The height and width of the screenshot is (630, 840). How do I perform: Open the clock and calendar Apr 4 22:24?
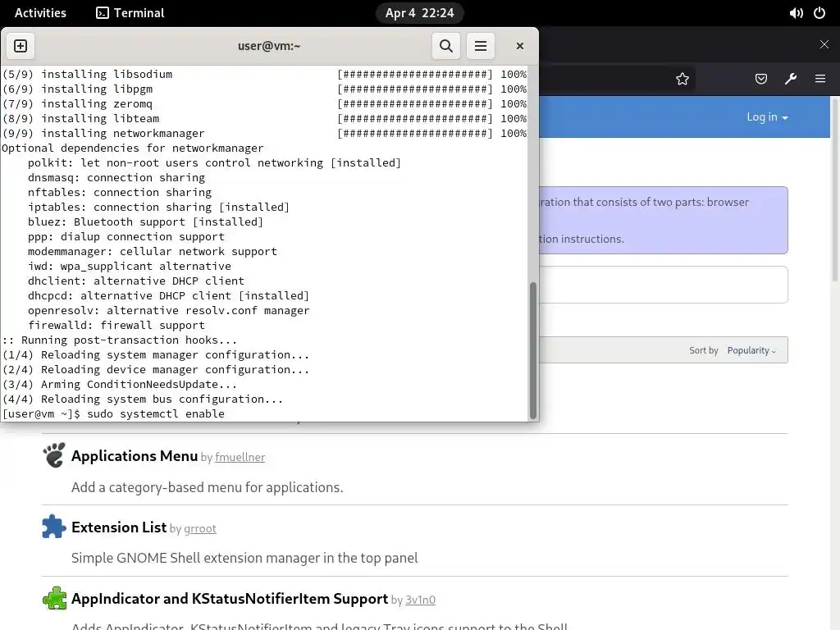[x=419, y=13]
